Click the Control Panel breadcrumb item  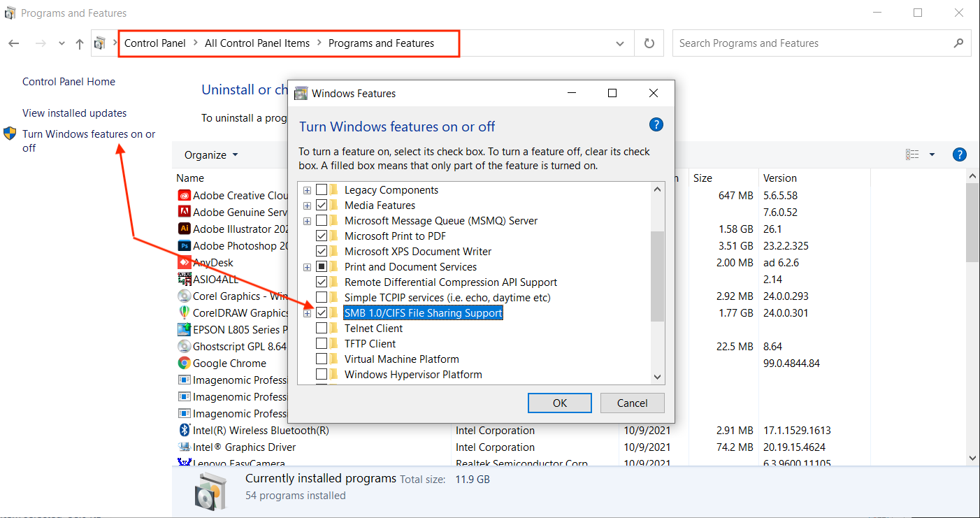155,43
